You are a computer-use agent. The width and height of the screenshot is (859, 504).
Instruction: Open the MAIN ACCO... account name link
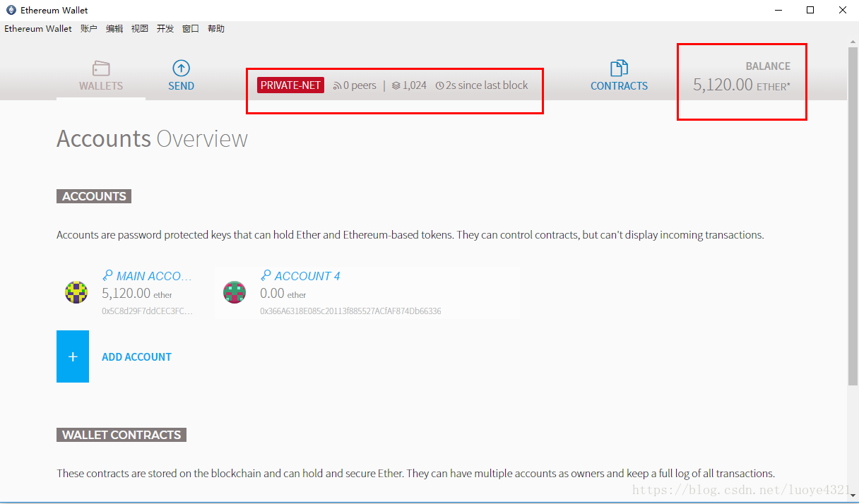click(x=154, y=276)
